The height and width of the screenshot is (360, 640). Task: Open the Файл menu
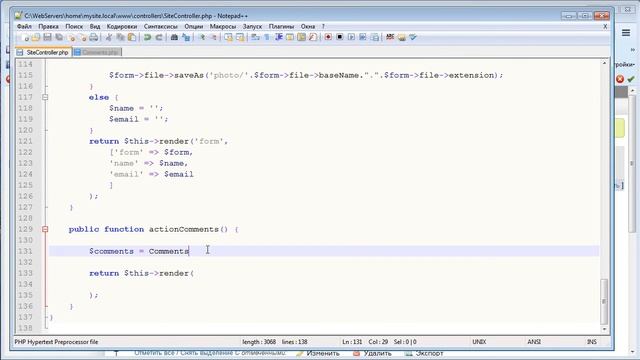pyautogui.click(x=24, y=26)
